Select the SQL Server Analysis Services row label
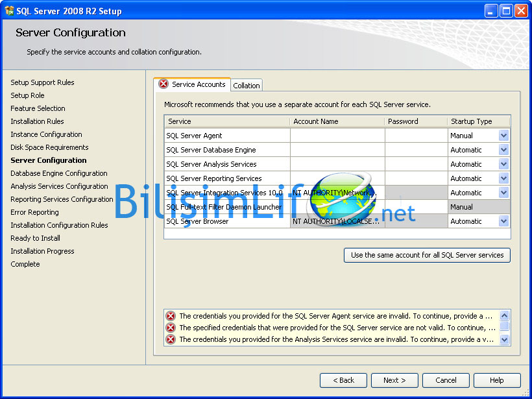This screenshot has width=532, height=399. point(212,164)
